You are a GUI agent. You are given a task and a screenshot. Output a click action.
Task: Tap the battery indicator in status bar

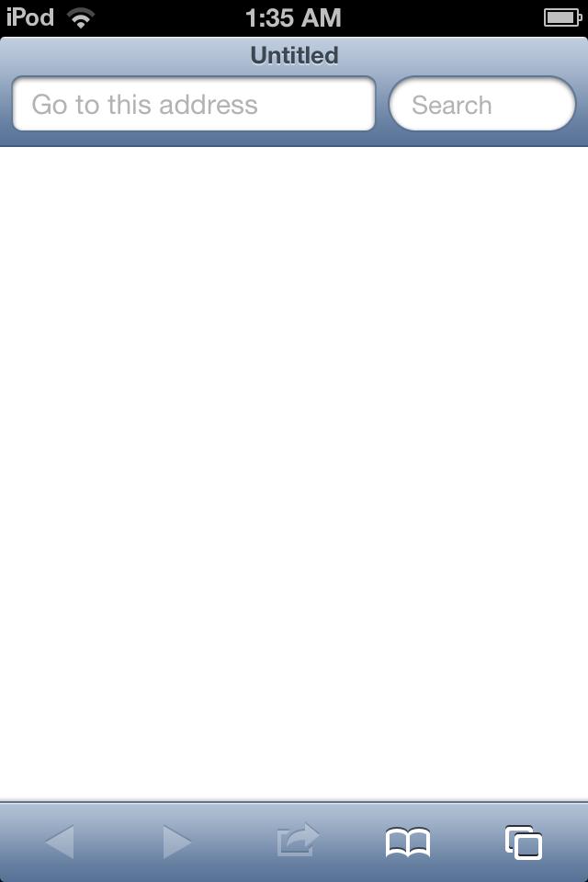click(562, 18)
